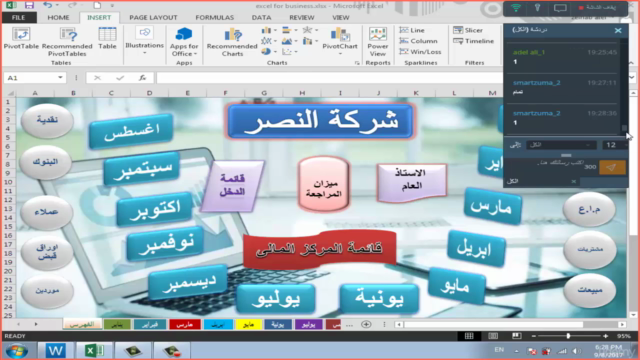
Task: Adjust the zoom slider handle
Action: [568, 336]
